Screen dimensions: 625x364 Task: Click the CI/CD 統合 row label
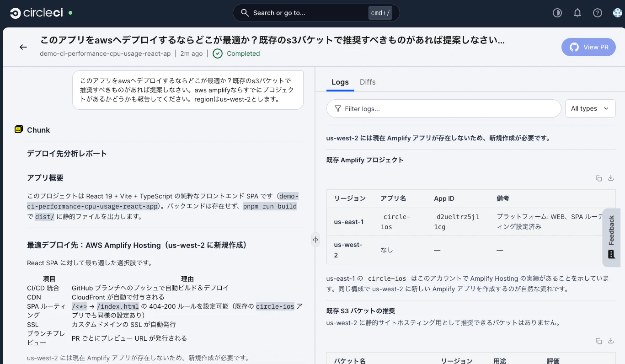pos(43,288)
